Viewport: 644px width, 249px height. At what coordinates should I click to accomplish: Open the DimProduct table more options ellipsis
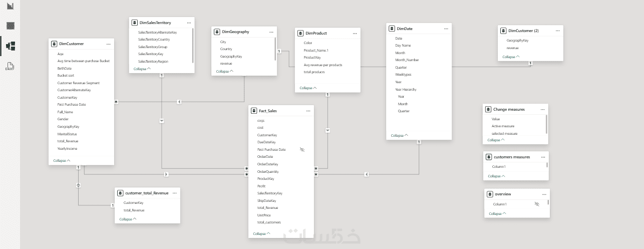coord(355,33)
